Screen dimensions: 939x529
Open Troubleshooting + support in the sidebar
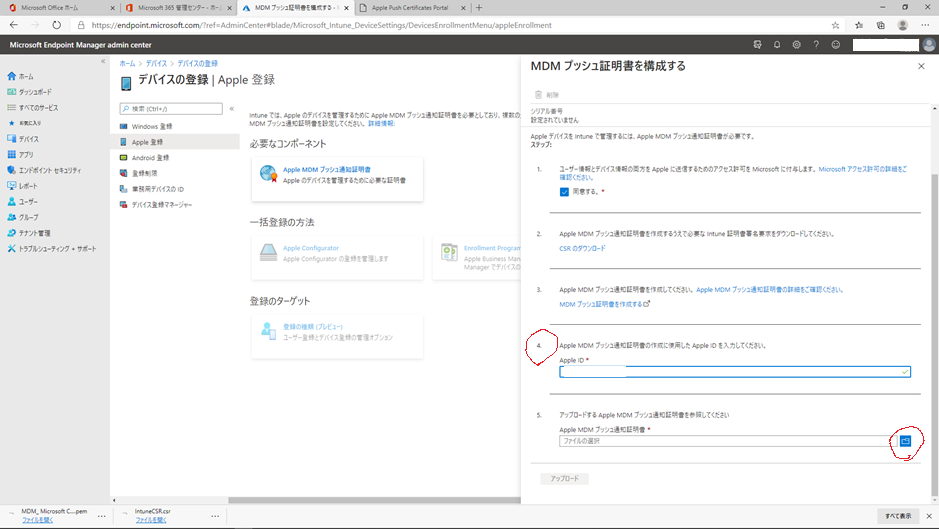point(52,249)
